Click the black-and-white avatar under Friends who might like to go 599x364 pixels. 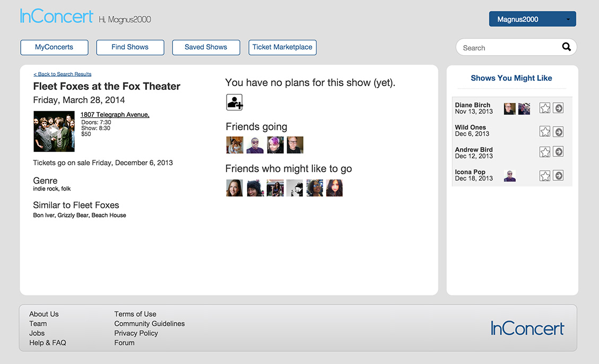(294, 188)
